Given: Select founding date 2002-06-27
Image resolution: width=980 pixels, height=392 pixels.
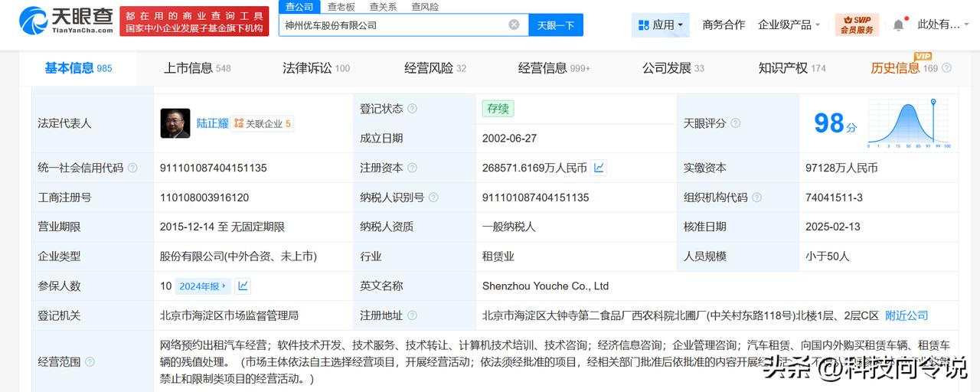Looking at the screenshot, I should (509, 139).
